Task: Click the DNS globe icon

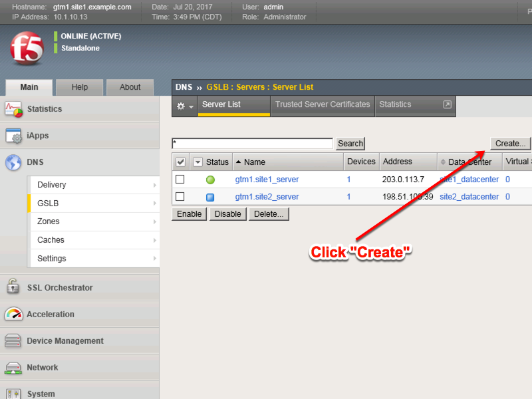Action: pyautogui.click(x=13, y=162)
